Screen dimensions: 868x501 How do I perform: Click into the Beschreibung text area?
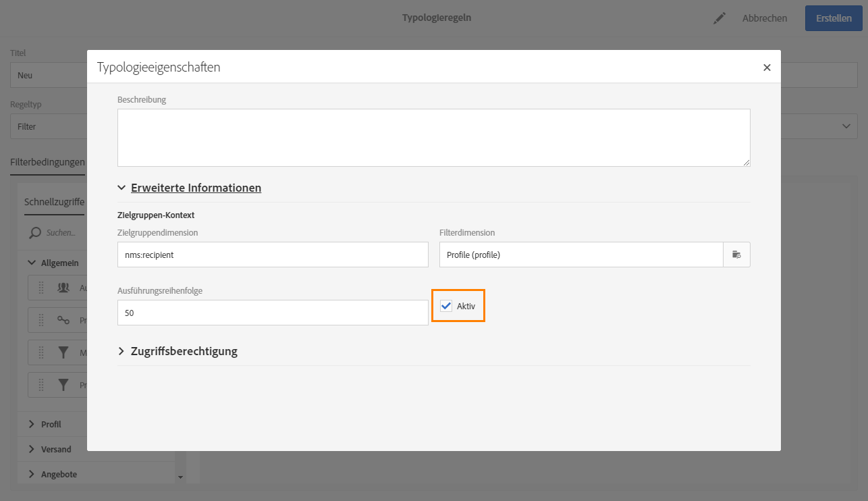point(433,137)
